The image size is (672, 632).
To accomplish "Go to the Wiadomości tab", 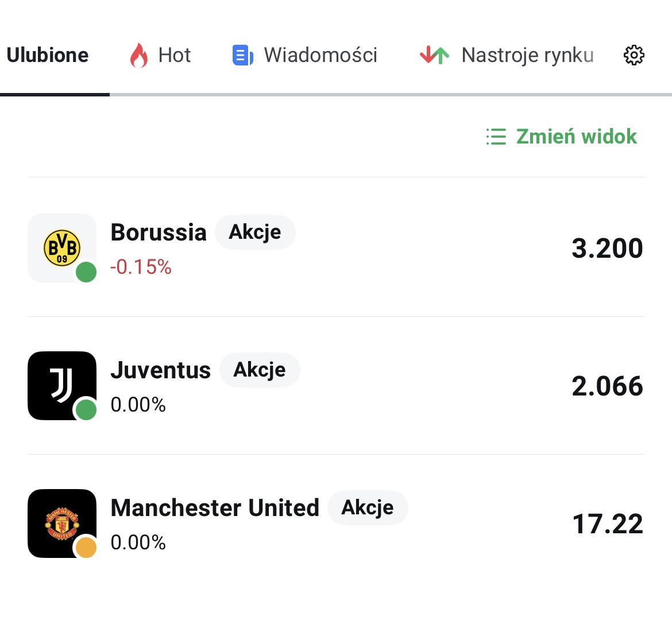I will coord(320,55).
